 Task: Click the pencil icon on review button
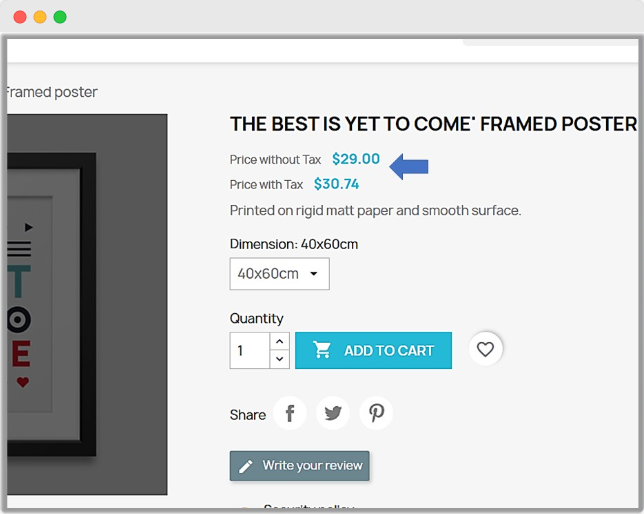pos(246,466)
